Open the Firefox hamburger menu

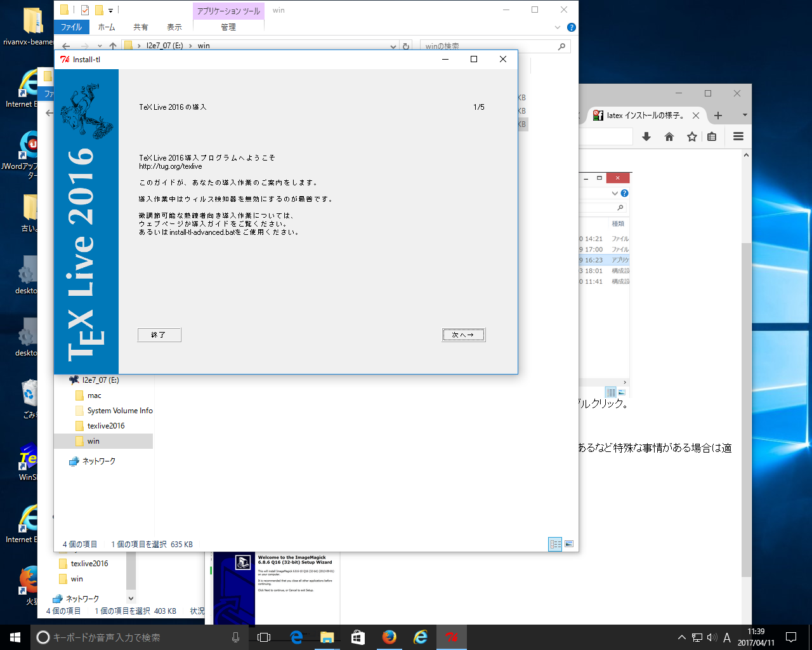[x=738, y=136]
